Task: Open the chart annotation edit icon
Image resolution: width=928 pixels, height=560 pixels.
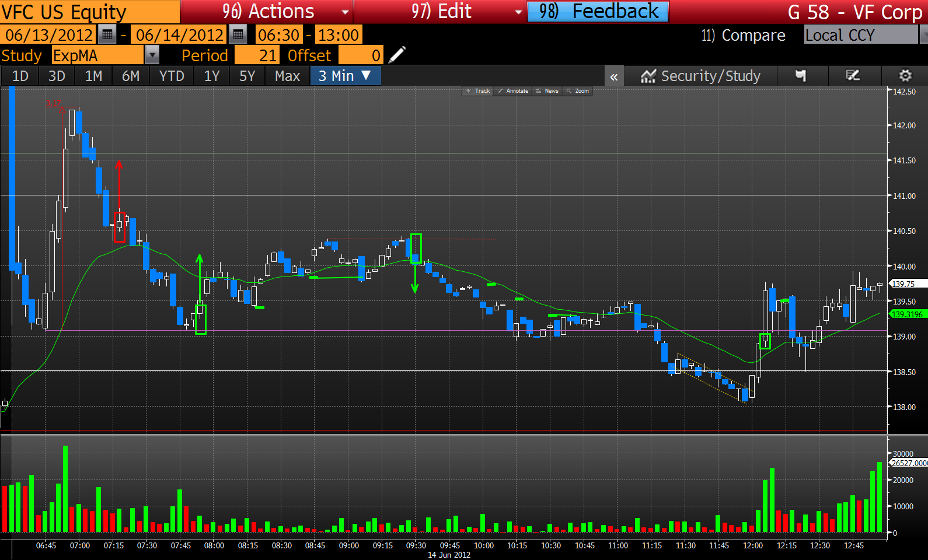Action: [853, 76]
